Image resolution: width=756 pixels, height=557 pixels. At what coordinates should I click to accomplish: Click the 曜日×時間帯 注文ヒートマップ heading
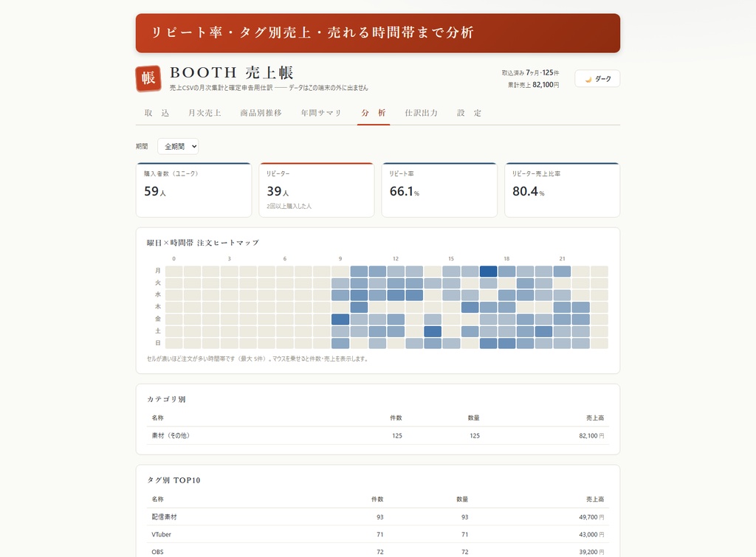point(203,243)
